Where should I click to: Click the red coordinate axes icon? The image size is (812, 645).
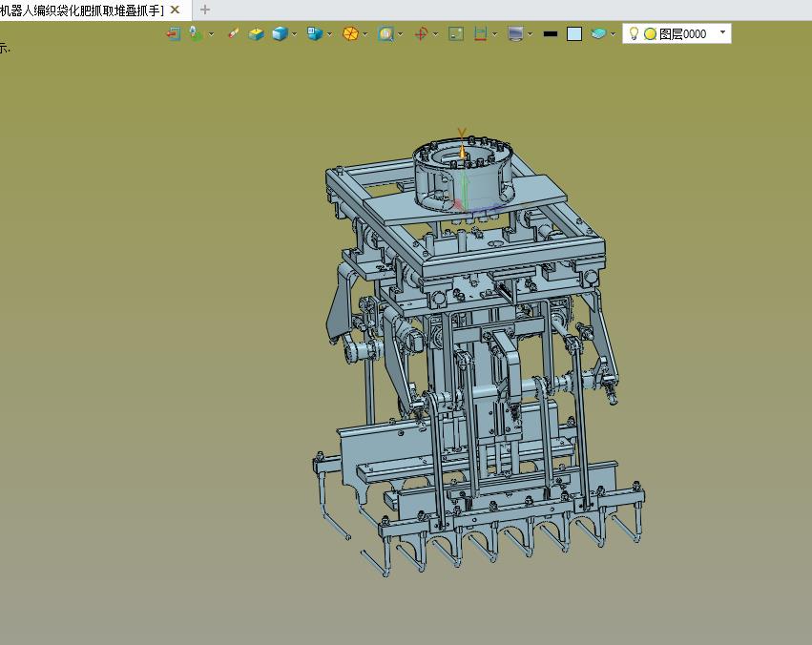point(421,33)
